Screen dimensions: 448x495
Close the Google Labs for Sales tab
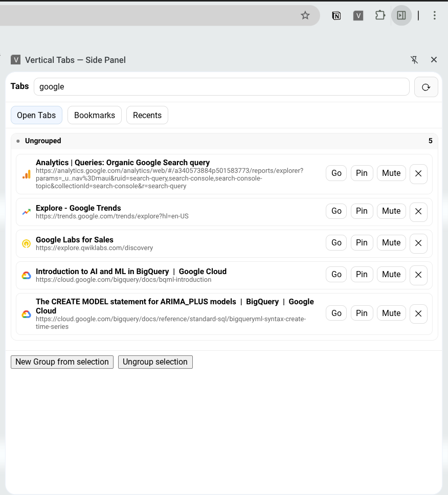418,243
